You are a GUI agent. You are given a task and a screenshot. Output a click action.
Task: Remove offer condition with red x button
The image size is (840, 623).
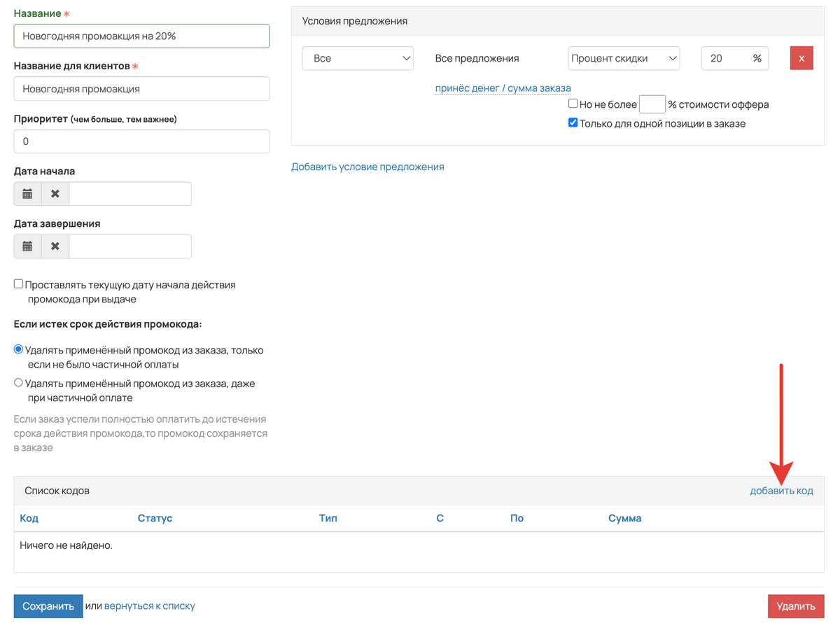(x=801, y=58)
